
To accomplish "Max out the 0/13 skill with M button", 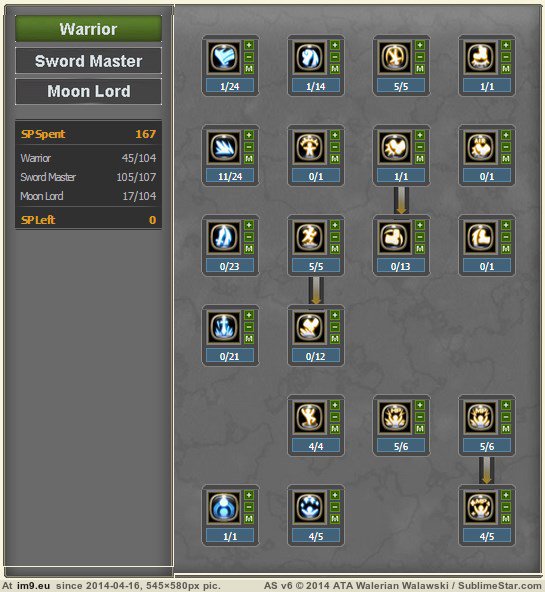I will point(420,249).
